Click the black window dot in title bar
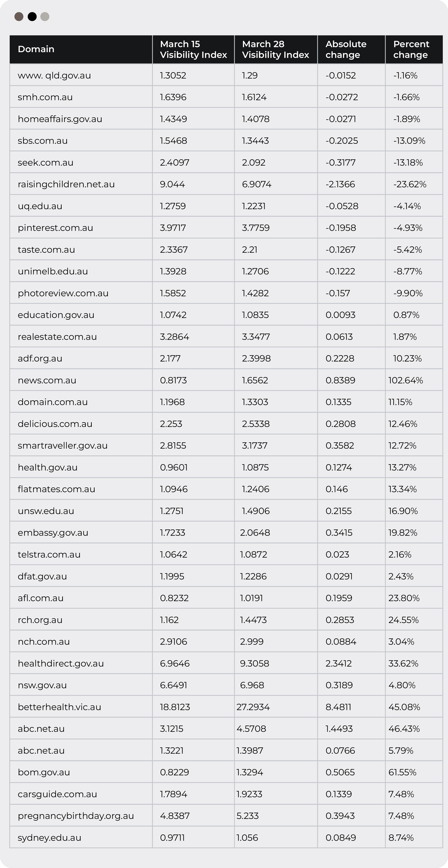The width and height of the screenshot is (448, 868). pos(32,16)
